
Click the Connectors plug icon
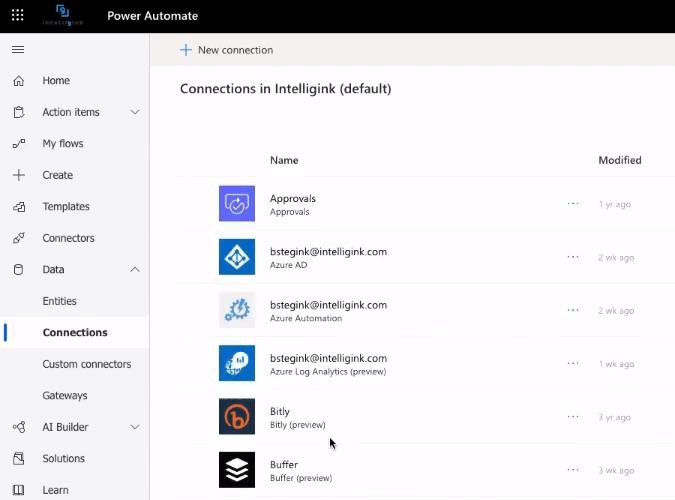[19, 238]
